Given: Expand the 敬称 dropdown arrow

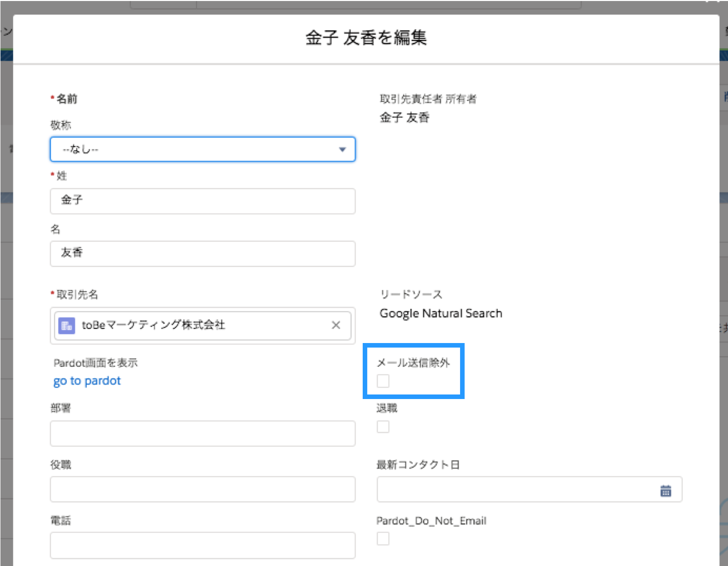Looking at the screenshot, I should click(343, 149).
